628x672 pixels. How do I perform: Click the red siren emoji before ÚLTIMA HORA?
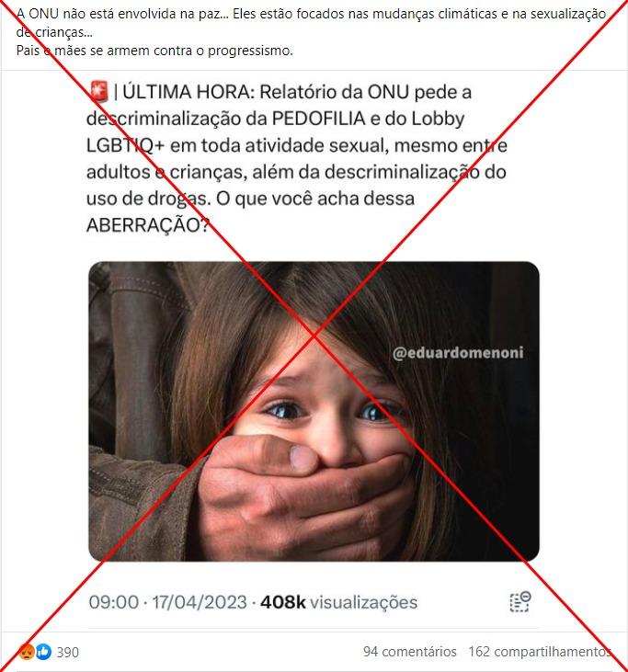(99, 92)
